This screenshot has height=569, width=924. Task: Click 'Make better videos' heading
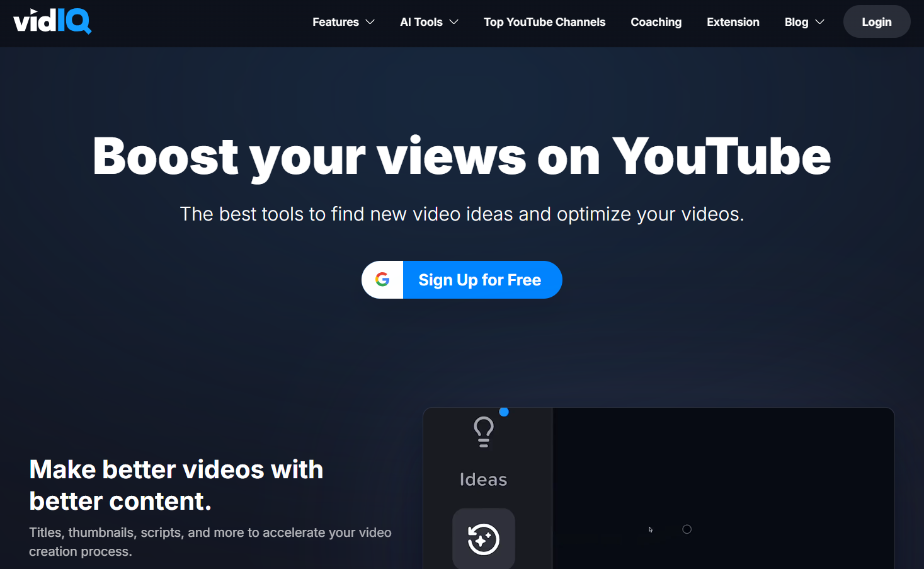[x=176, y=485]
